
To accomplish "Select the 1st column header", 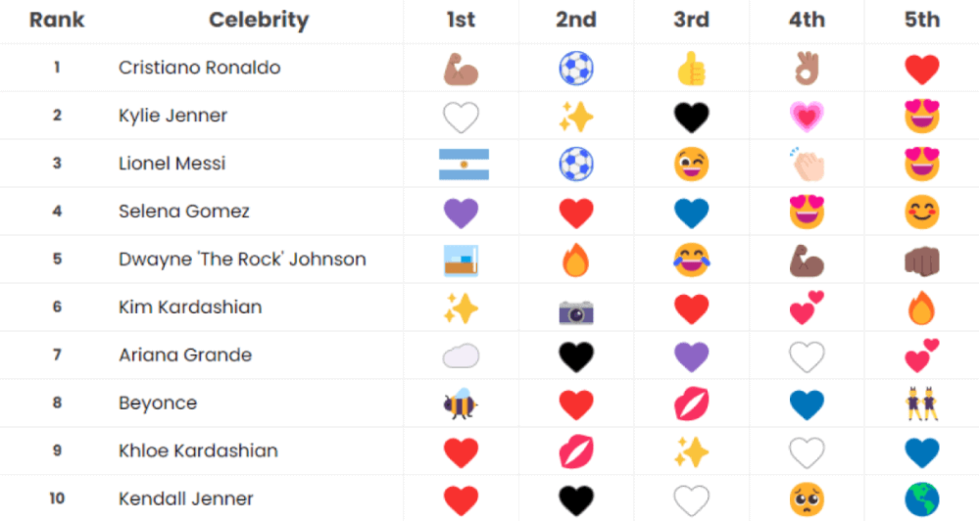I will [461, 20].
